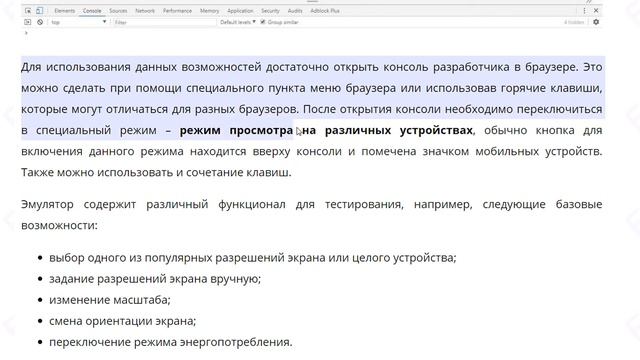Activate the inspect element picker icon
Viewport: 640px width, 360px height.
pyautogui.click(x=28, y=11)
